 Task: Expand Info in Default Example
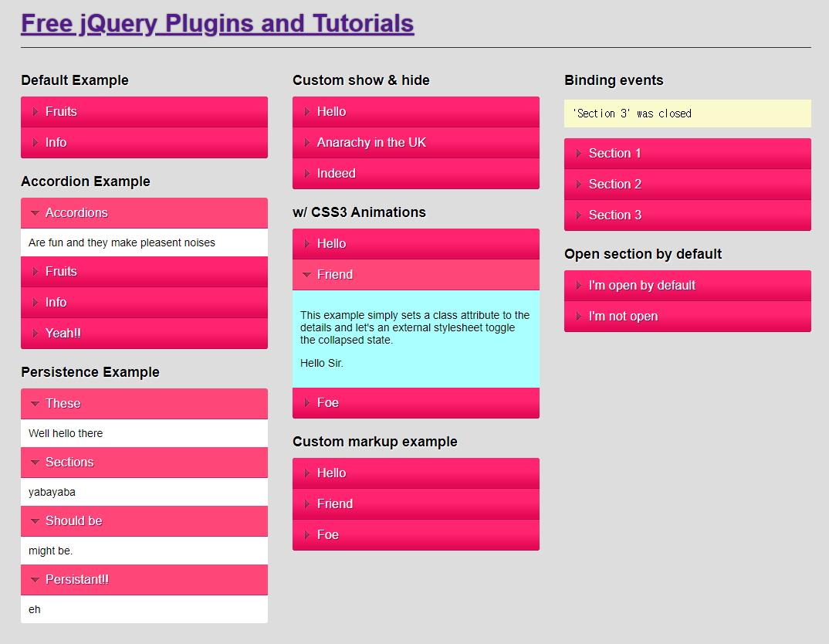click(x=144, y=143)
